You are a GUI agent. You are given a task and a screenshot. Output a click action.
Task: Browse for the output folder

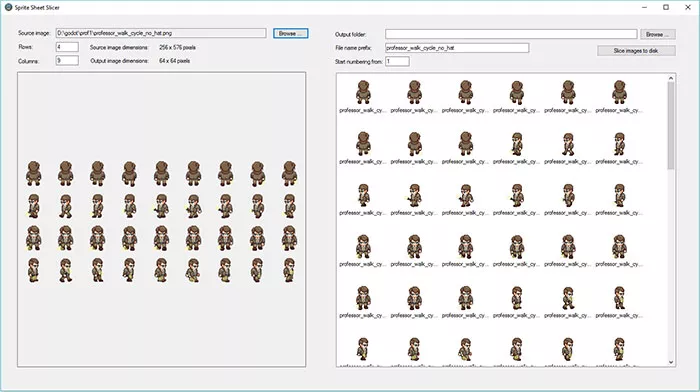(658, 34)
